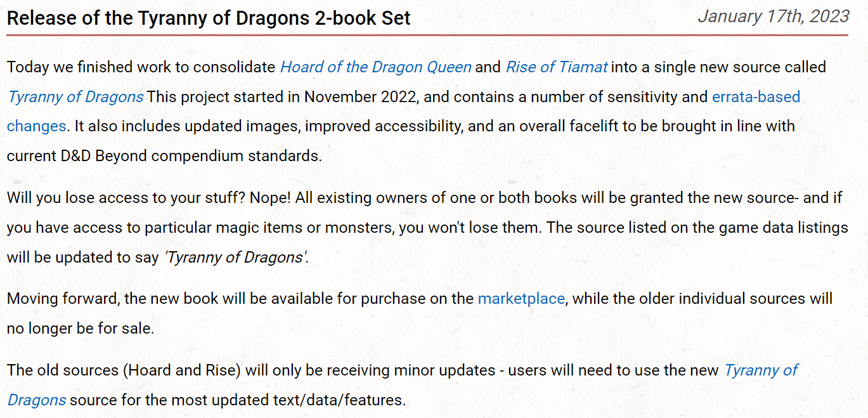Open the Hoard of the Dragon Queen link
The height and width of the screenshot is (418, 868).
click(x=375, y=67)
